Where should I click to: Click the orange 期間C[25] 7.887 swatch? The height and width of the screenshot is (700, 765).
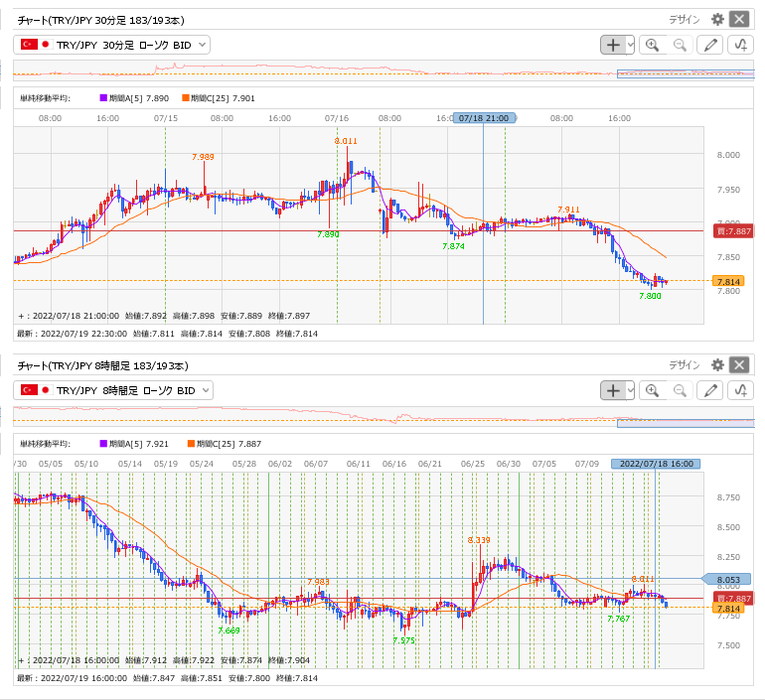[188, 444]
